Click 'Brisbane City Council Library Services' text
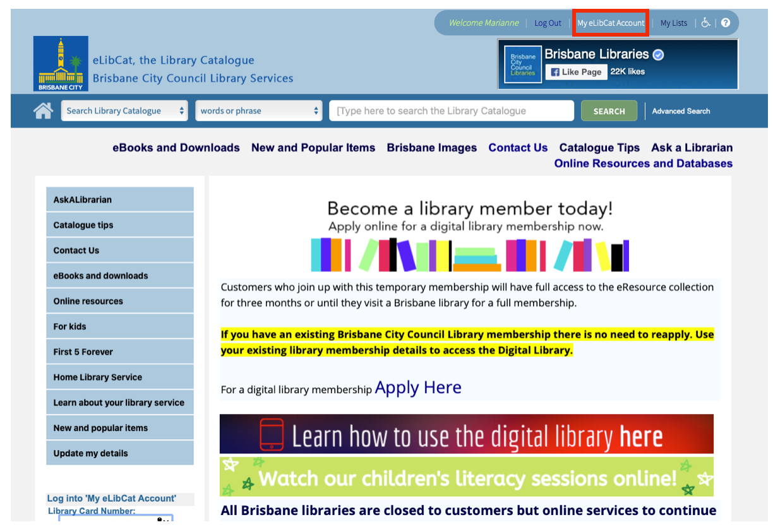The height and width of the screenshot is (532, 773). tap(193, 78)
